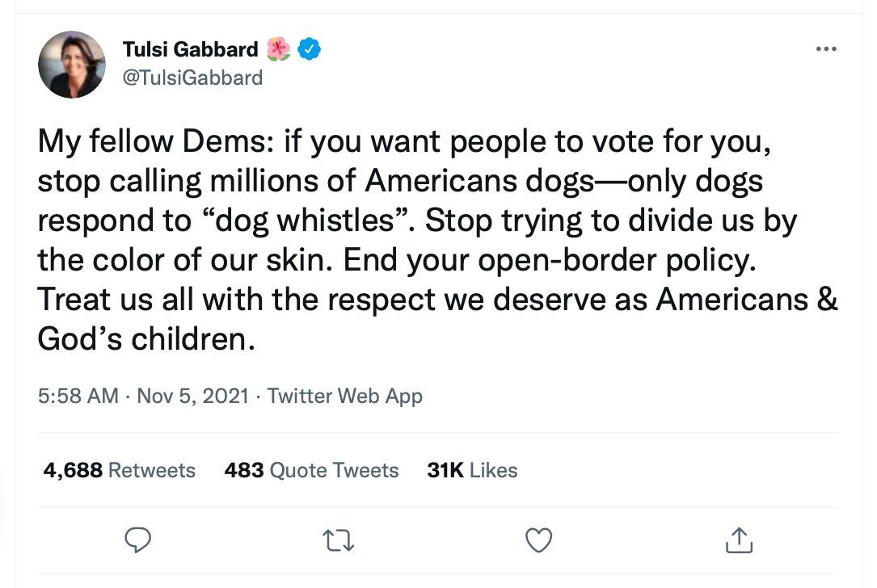This screenshot has height=588, width=877.
Task: Open the tweet's more options menu
Action: 825,50
